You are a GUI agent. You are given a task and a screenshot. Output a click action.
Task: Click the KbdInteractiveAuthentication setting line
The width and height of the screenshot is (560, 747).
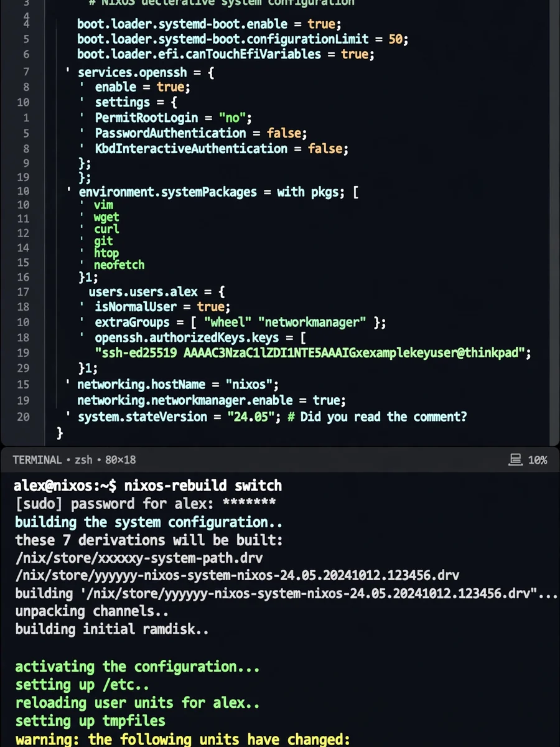(222, 149)
